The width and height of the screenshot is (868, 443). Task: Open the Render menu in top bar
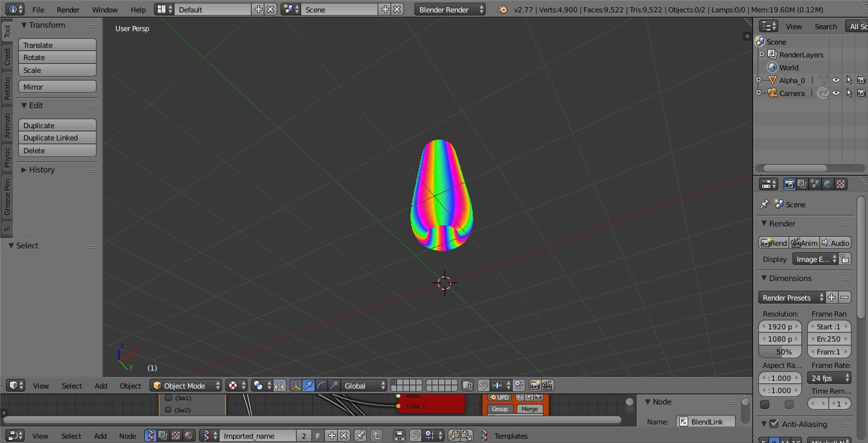coord(68,9)
